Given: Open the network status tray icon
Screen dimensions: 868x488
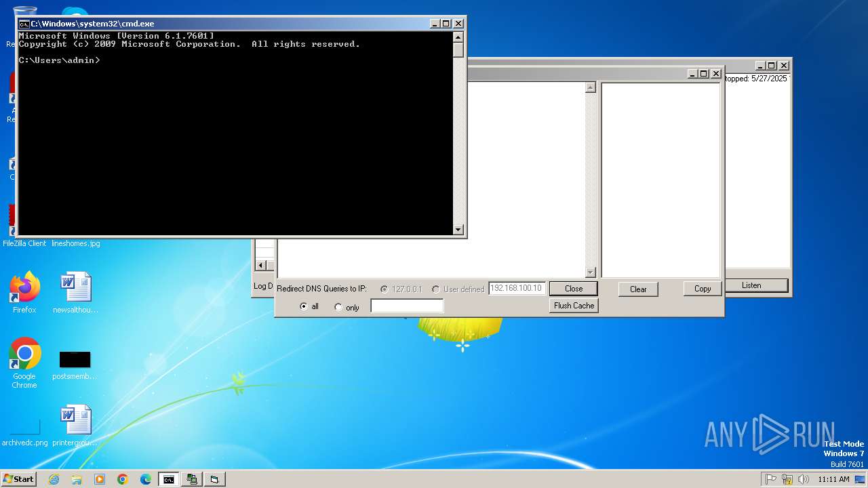Looking at the screenshot, I should pos(787,479).
